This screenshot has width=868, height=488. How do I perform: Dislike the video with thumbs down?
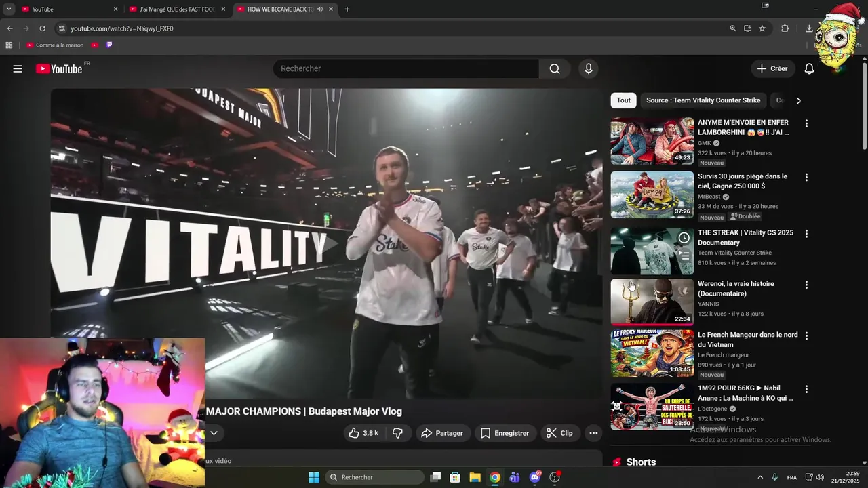pos(398,433)
